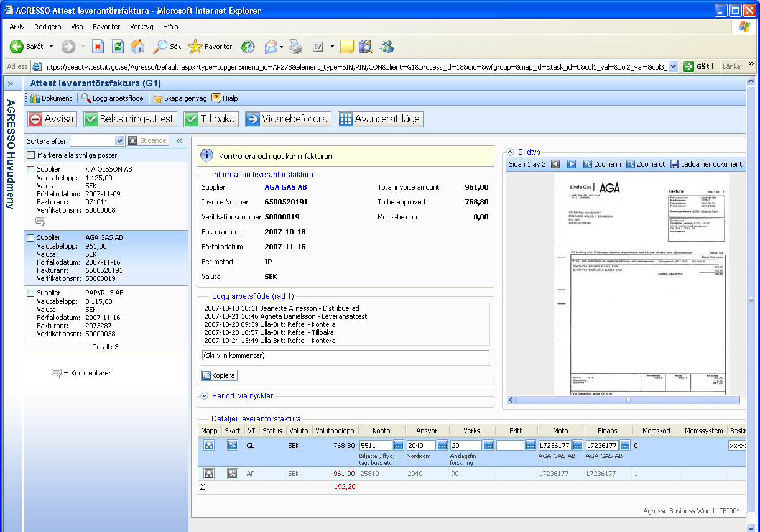760x532 pixels.
Task: Open Logg arbetsflöde from the toolbar
Action: point(113,98)
